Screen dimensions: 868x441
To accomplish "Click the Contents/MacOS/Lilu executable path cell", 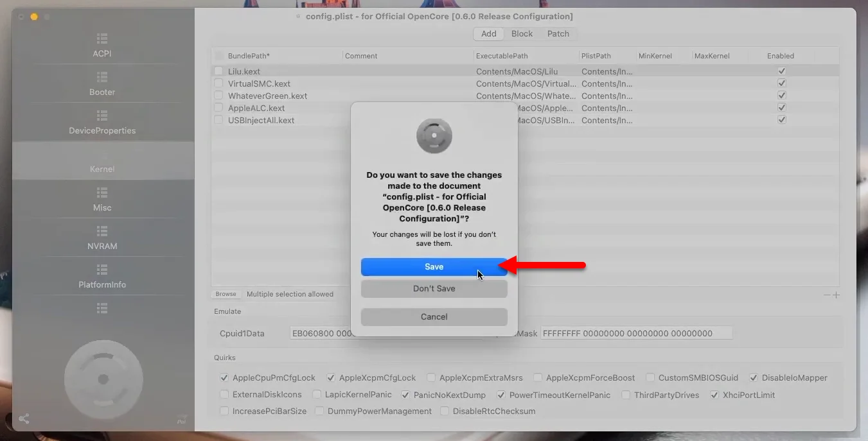I will pos(517,71).
